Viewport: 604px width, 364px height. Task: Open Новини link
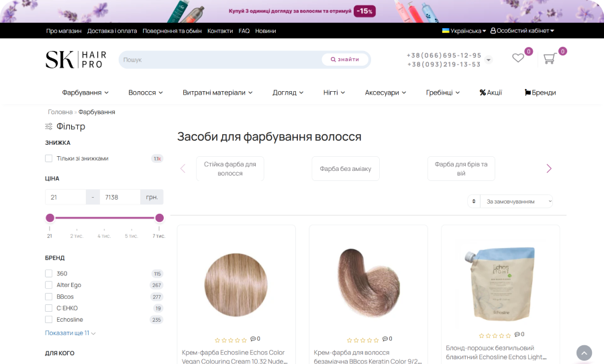coord(265,31)
